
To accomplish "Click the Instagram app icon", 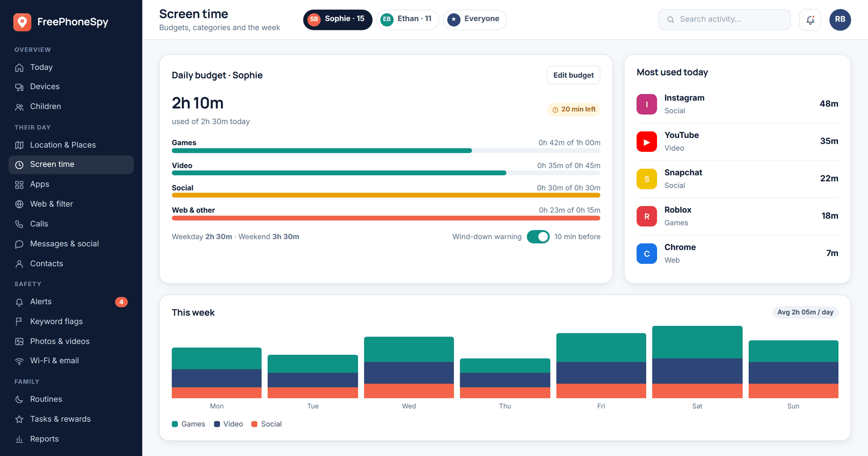I will click(647, 104).
